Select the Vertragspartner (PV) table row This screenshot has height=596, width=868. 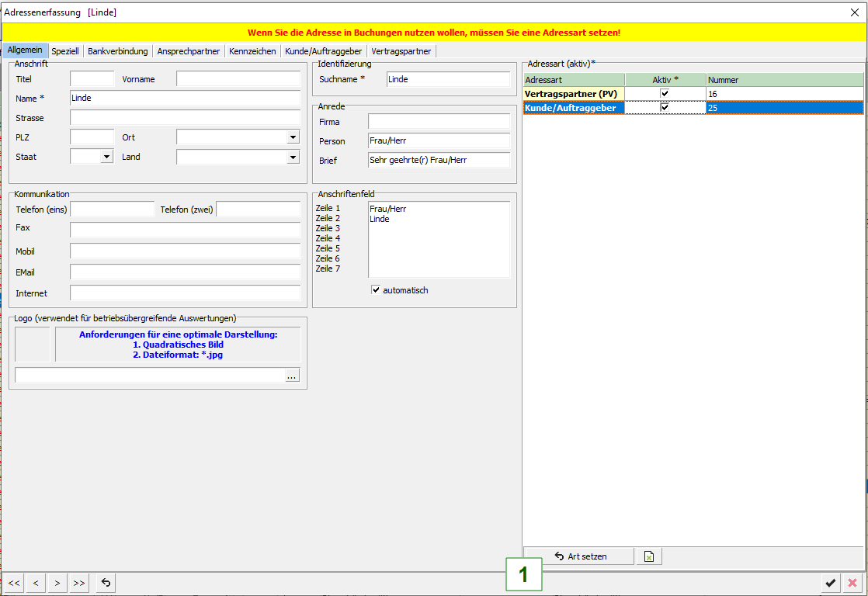point(573,94)
